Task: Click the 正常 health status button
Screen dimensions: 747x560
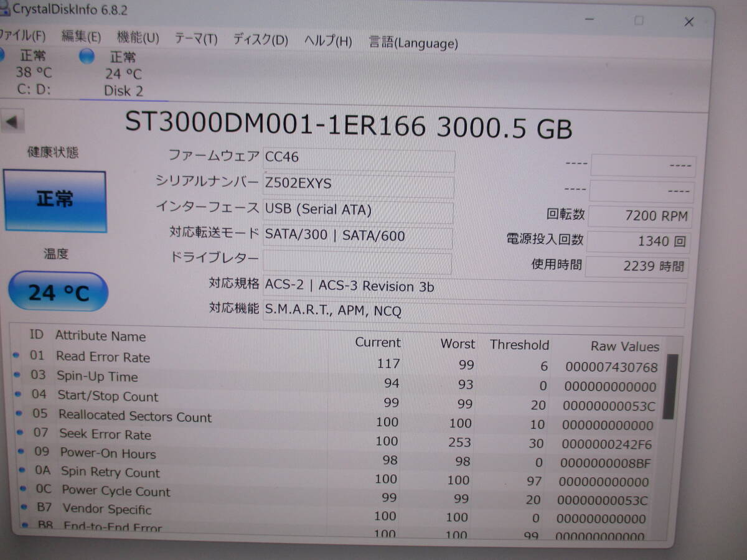Action: [x=55, y=201]
